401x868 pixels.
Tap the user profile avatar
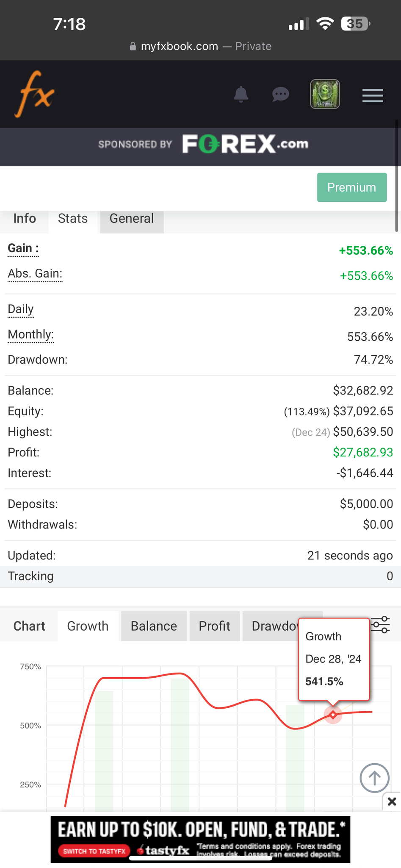[x=325, y=94]
